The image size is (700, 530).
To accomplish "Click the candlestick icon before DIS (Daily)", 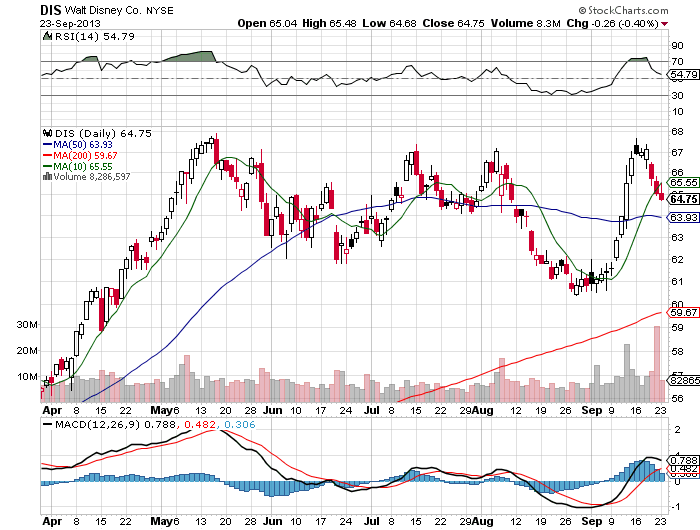I will 47,133.
